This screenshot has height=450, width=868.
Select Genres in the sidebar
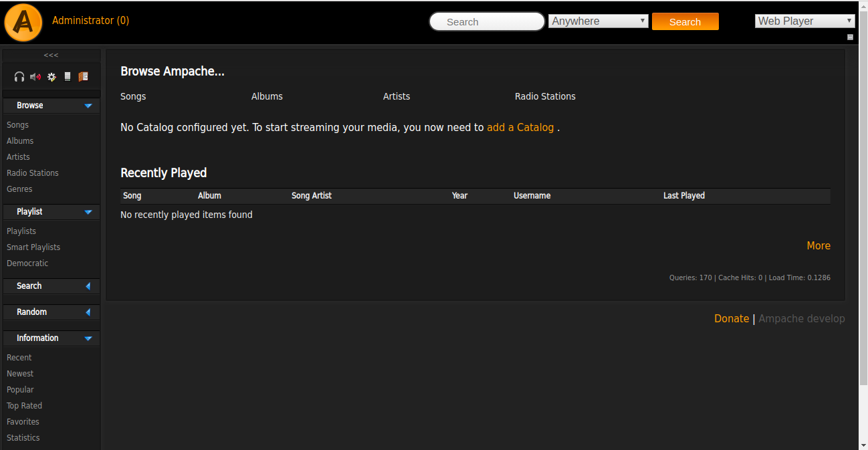(x=19, y=189)
